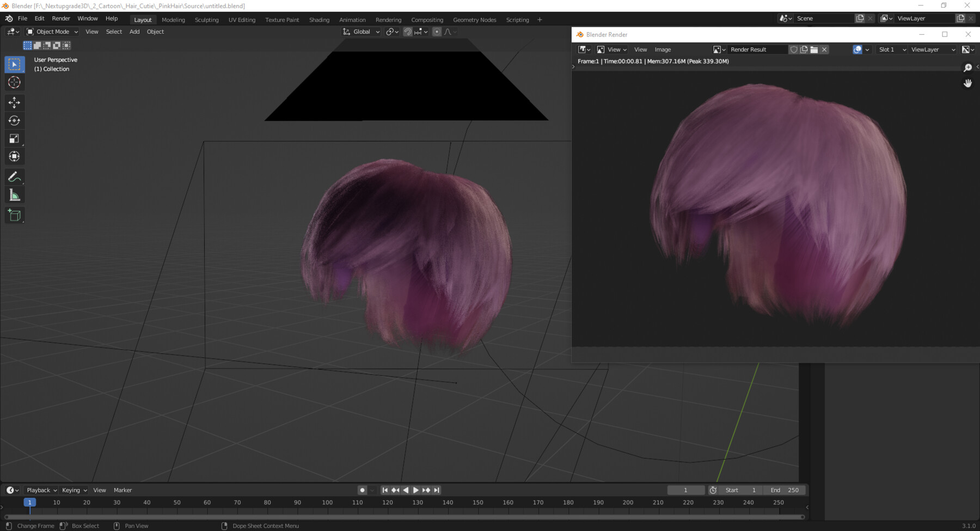Click the blue frame 1 playhead marker
The width and height of the screenshot is (980, 531).
tap(30, 502)
